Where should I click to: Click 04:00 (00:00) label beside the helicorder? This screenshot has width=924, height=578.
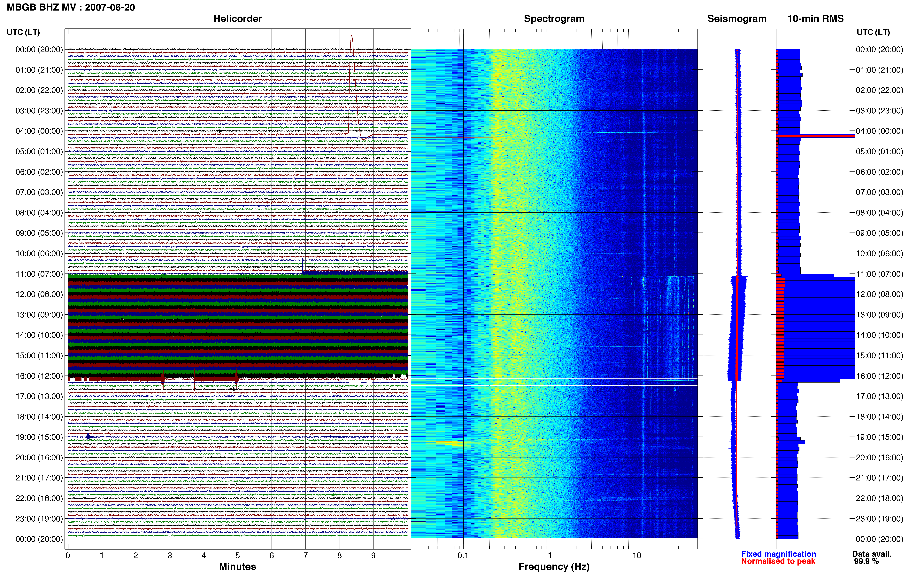point(39,131)
